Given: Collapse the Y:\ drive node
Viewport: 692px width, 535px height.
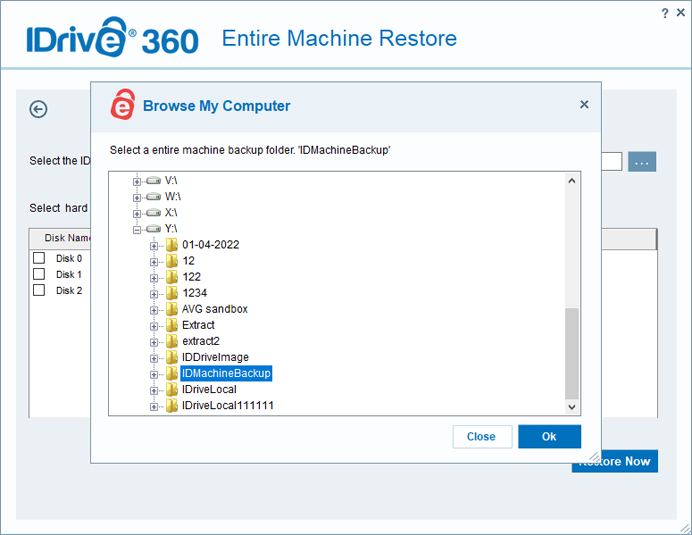Looking at the screenshot, I should [137, 230].
